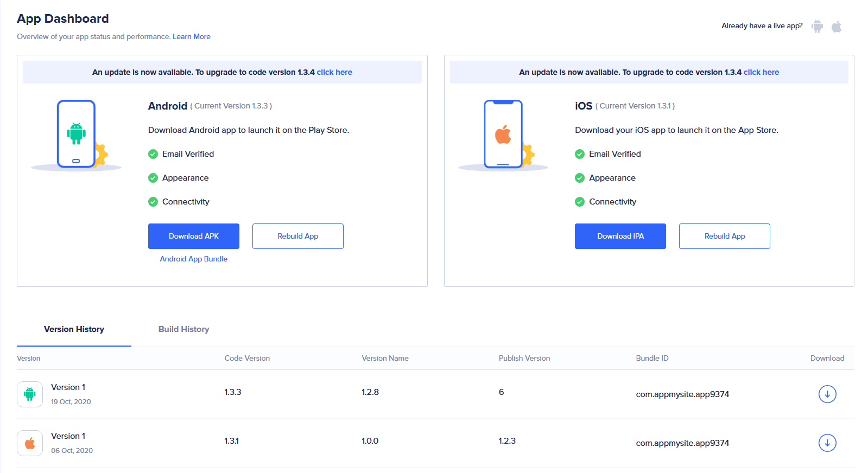868x473 pixels.
Task: Click the green check beside Android Email Verified
Action: coord(153,154)
